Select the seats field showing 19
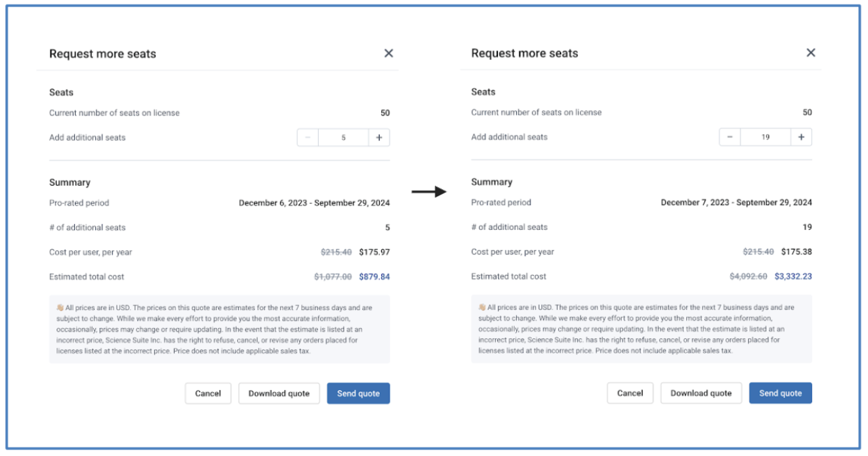This screenshot has width=868, height=456. point(766,137)
